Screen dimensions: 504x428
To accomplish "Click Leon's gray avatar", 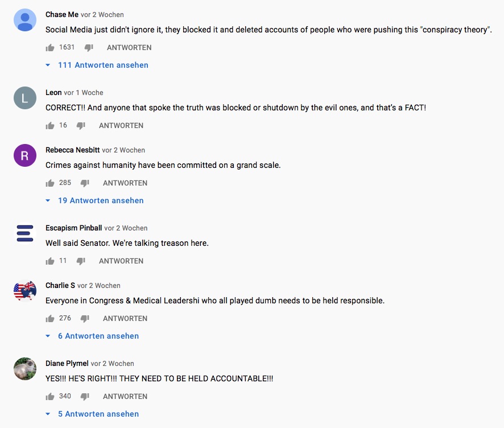I will tap(24, 98).
